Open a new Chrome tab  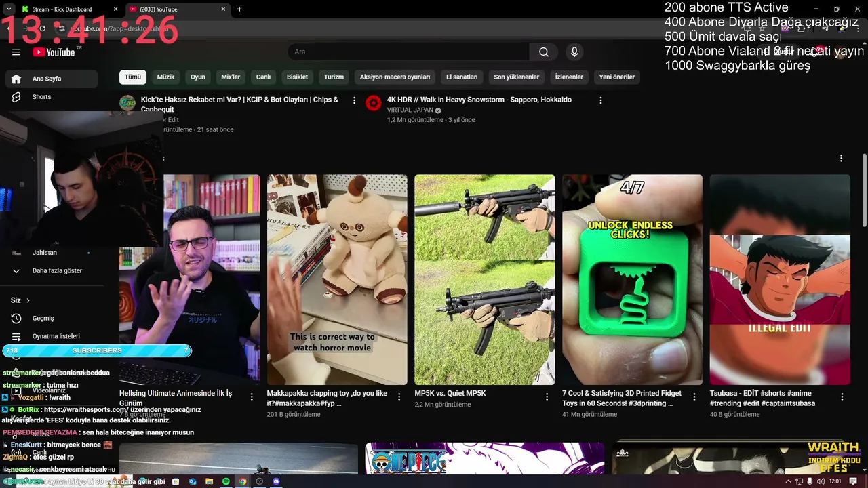click(239, 9)
